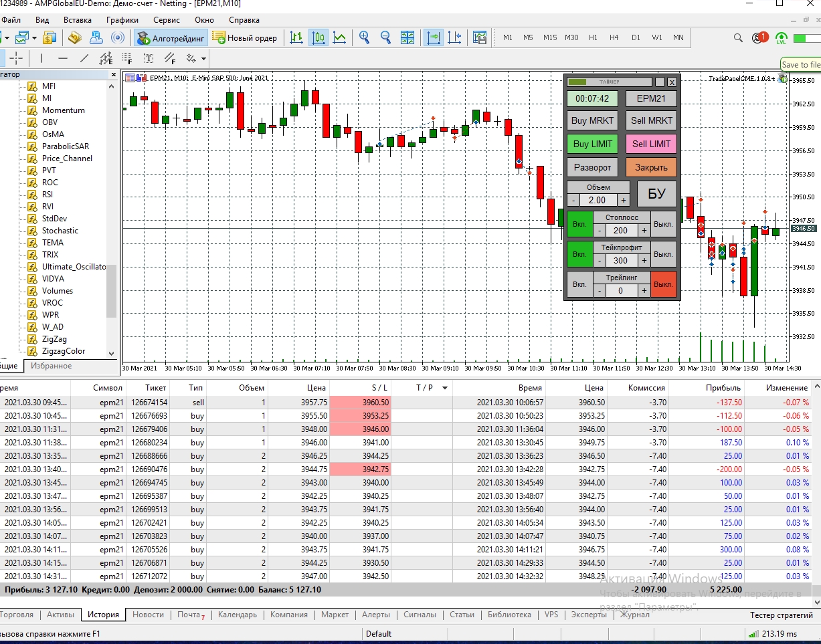Select the Stochastic indicator in navigator
Screen dimensions: 821x644
point(60,231)
